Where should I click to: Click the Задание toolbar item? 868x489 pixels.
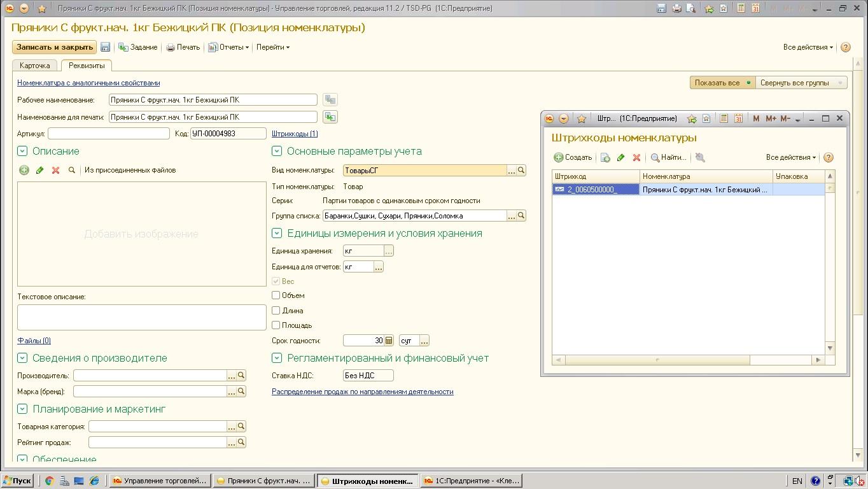pyautogui.click(x=138, y=47)
